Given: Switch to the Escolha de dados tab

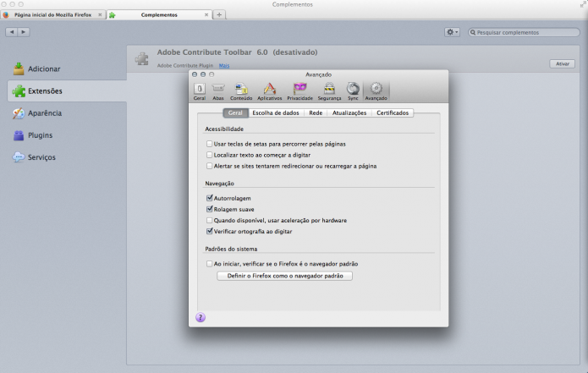Looking at the screenshot, I should (x=276, y=112).
